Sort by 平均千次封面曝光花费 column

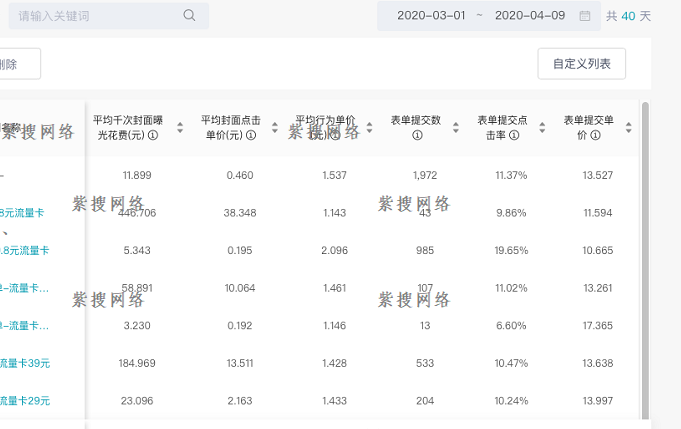(180, 127)
